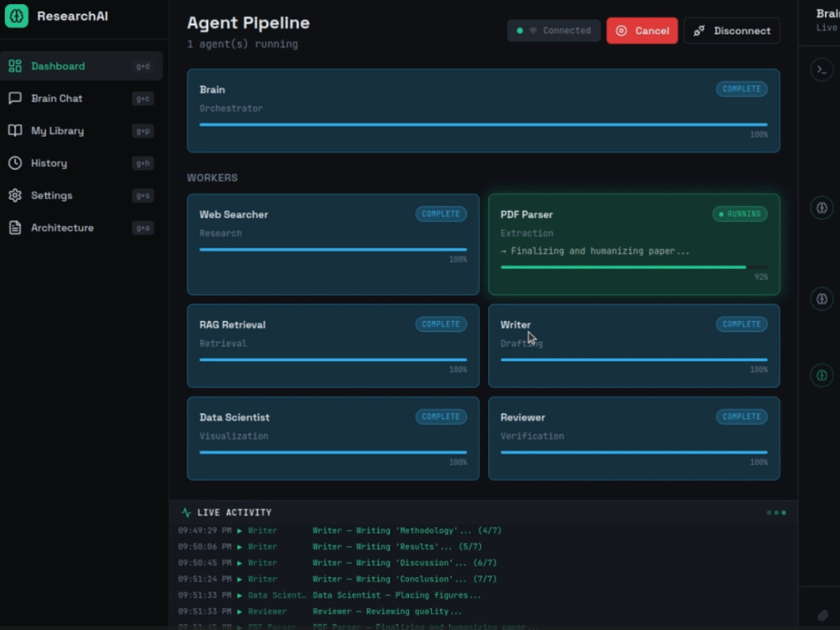Cancel the running pipeline
Screen dimensions: 840x630
642,30
